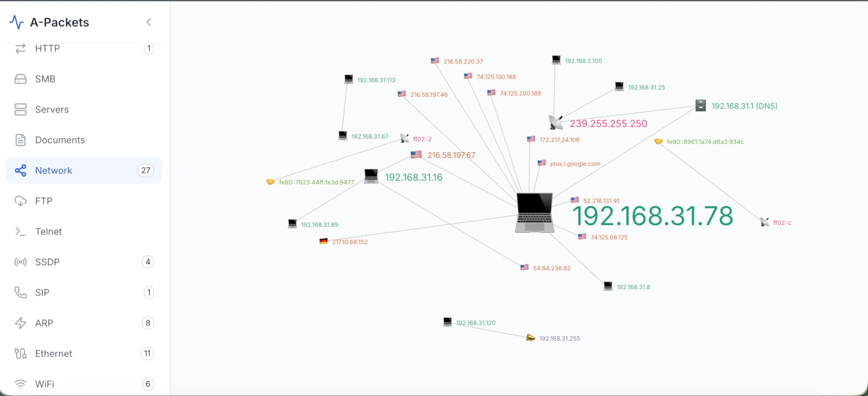Image resolution: width=868 pixels, height=396 pixels.
Task: Click the 216.58.197.67 address label
Action: tap(451, 155)
